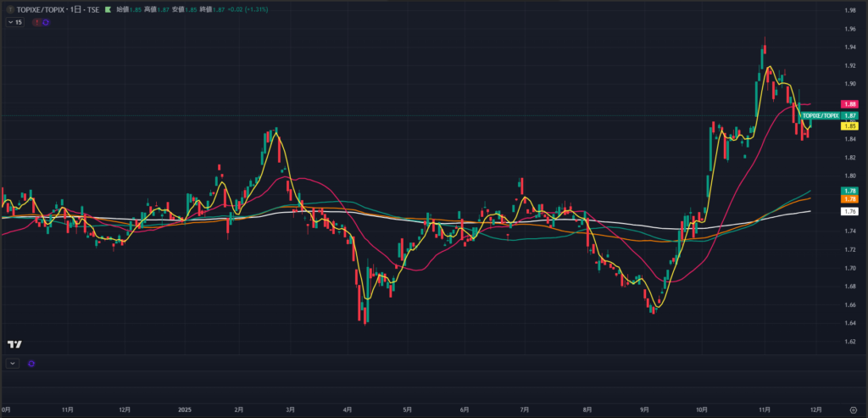
Task: Click the white 1.76 moving average label
Action: click(850, 210)
